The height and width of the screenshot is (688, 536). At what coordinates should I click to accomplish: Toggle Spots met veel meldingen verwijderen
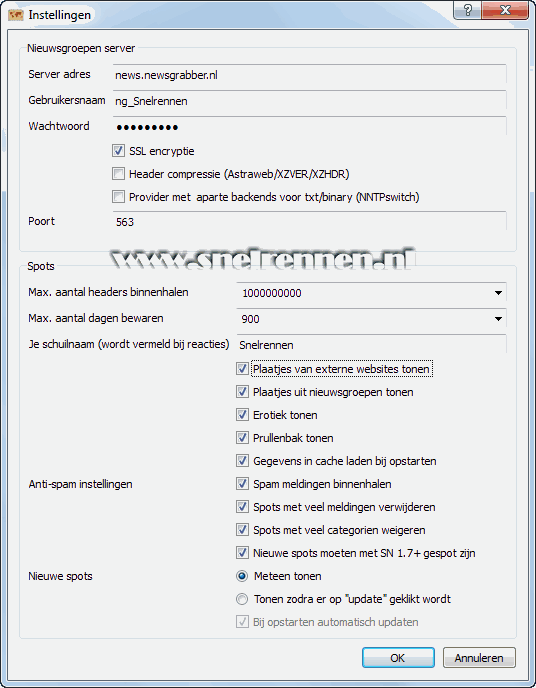coord(242,507)
